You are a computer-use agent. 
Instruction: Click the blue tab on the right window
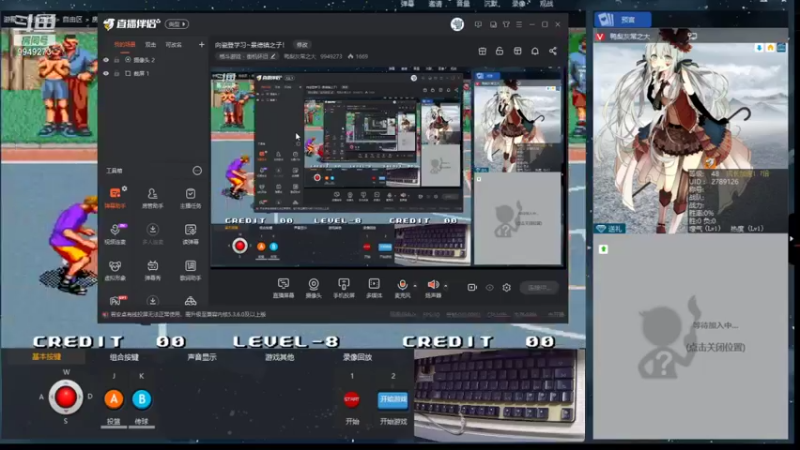click(623, 19)
